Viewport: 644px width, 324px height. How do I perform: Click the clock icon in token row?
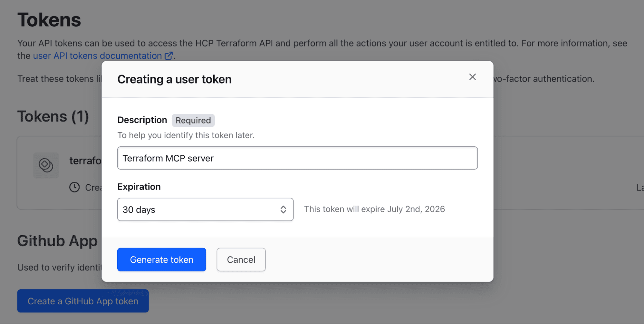[x=74, y=187]
